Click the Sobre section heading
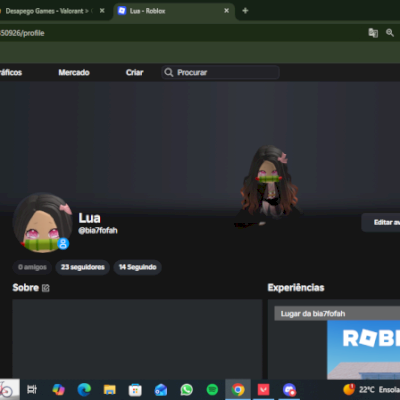The image size is (400, 400). (25, 288)
